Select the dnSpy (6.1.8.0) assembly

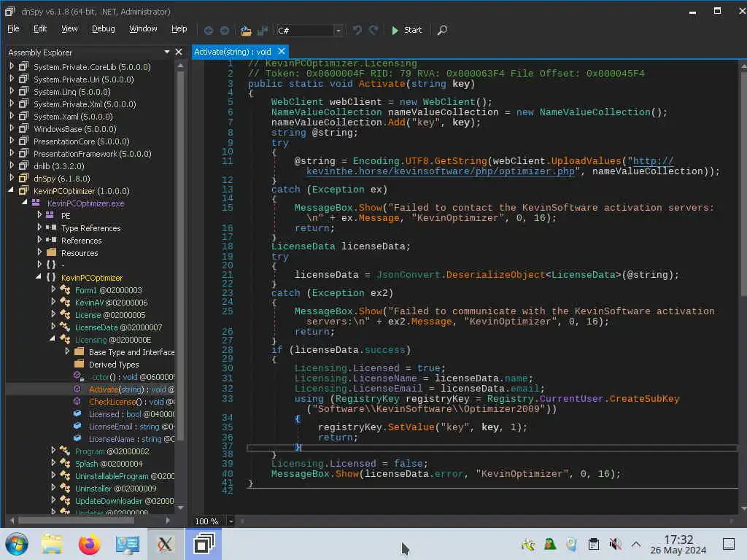tap(61, 179)
